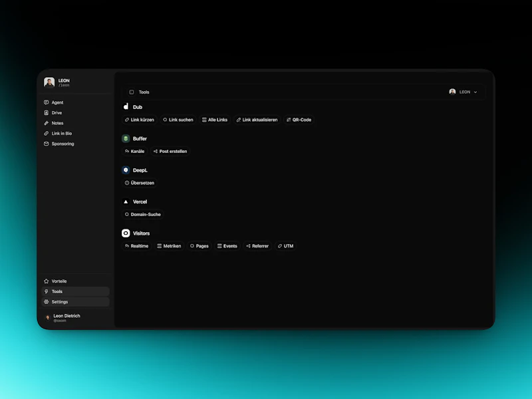Open the DeepL Übersetzen tool
The image size is (532, 399).
coord(140,183)
